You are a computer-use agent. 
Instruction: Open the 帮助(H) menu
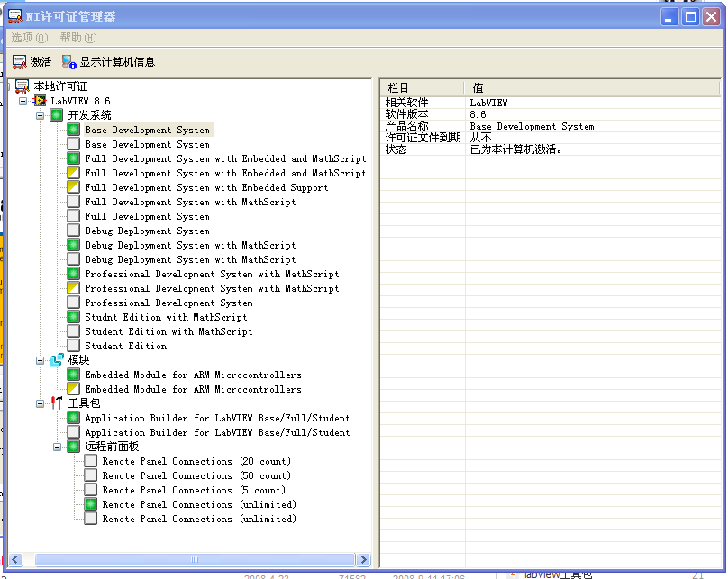coord(78,38)
